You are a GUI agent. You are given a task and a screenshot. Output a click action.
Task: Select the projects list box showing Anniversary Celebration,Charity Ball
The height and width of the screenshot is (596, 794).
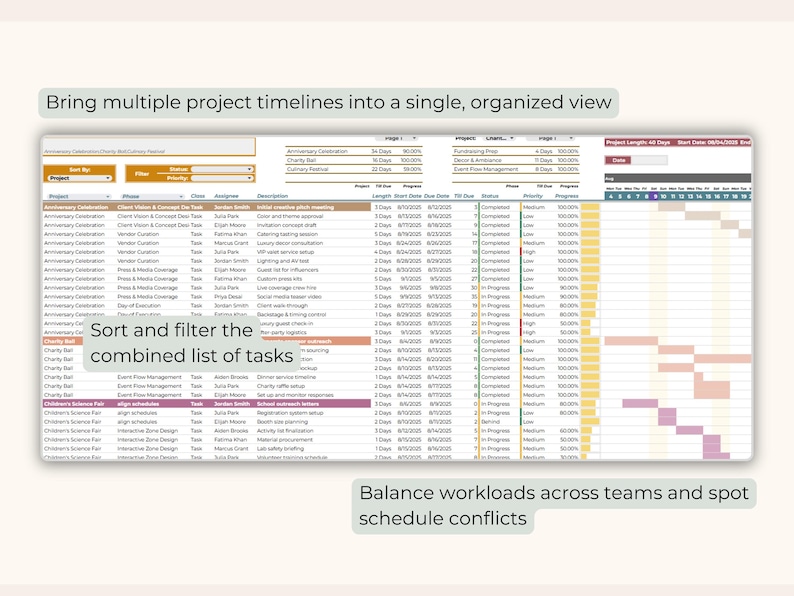coord(149,147)
